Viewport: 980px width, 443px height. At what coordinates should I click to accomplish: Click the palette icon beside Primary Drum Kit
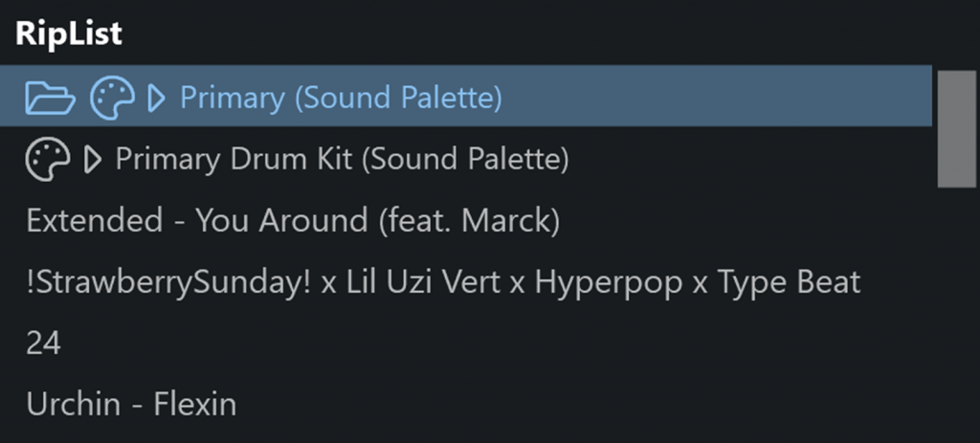click(x=48, y=160)
